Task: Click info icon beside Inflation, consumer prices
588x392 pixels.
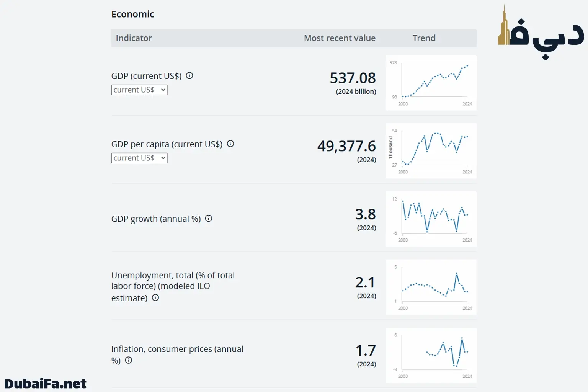Action: [x=129, y=360]
